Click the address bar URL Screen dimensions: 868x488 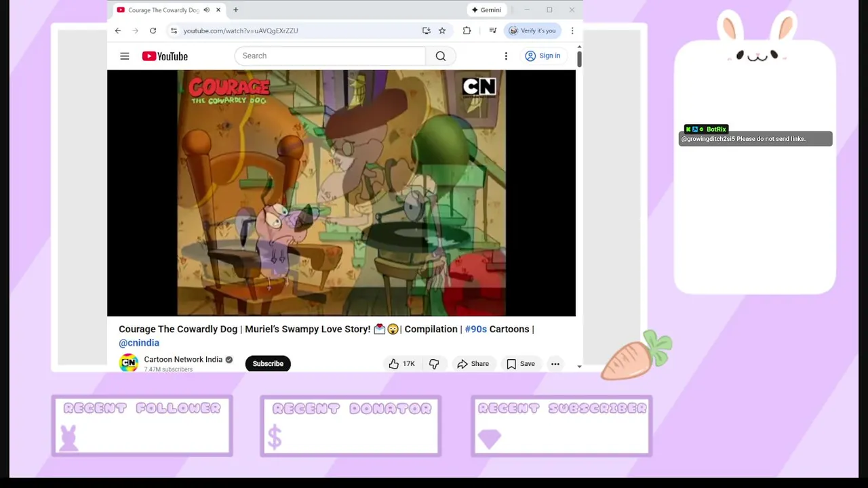(x=241, y=30)
